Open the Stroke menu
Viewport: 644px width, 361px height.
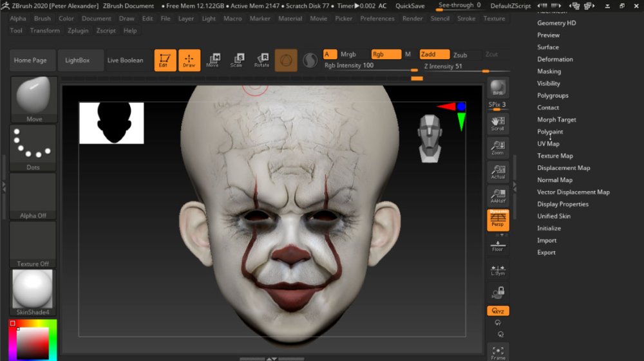click(466, 19)
